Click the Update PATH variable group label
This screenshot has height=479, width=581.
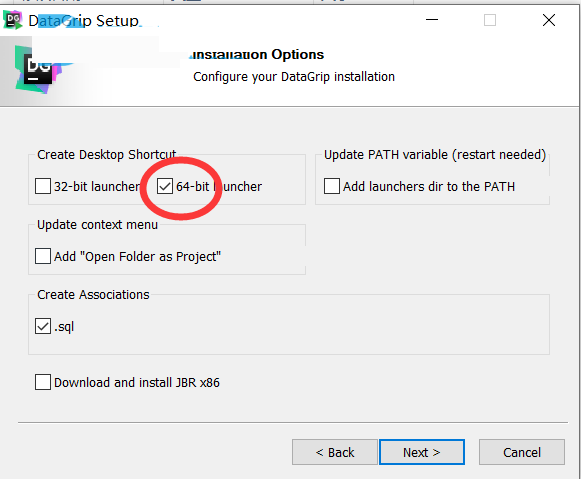coord(435,154)
